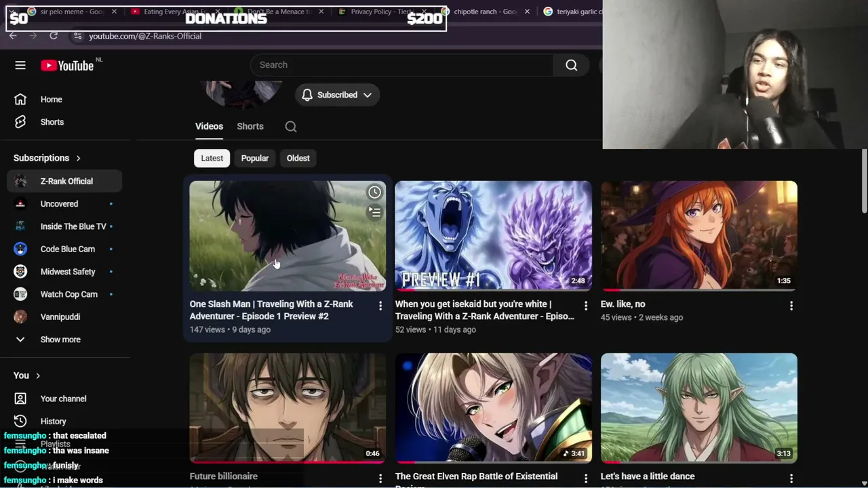Click Add to queue icon on One Slash Man thumbnail
This screenshot has width=868, height=488.
point(374,213)
